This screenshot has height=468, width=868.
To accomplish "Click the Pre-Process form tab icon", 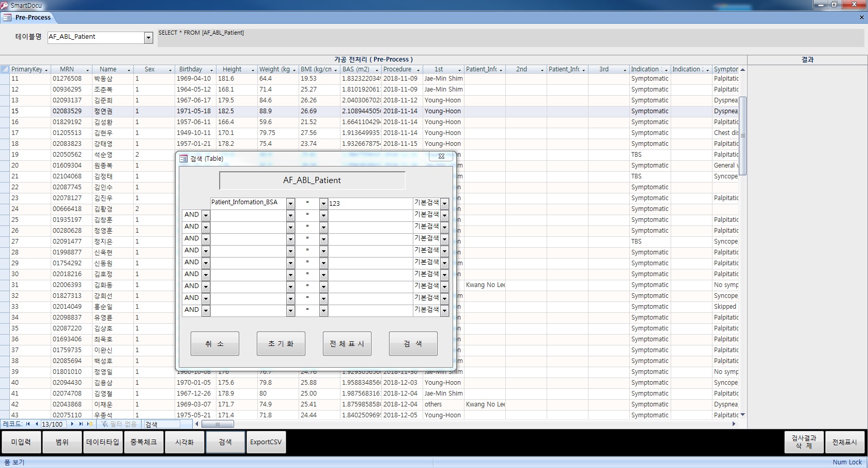I will tap(7, 18).
